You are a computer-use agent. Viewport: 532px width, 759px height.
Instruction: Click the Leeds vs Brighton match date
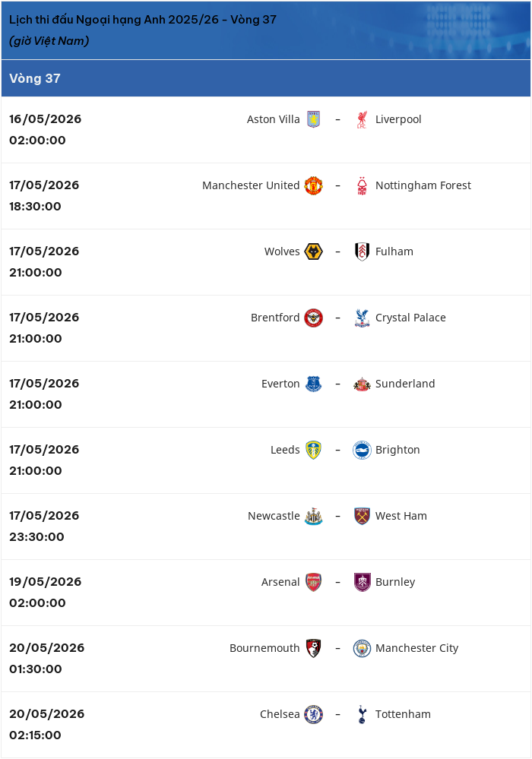(44, 450)
